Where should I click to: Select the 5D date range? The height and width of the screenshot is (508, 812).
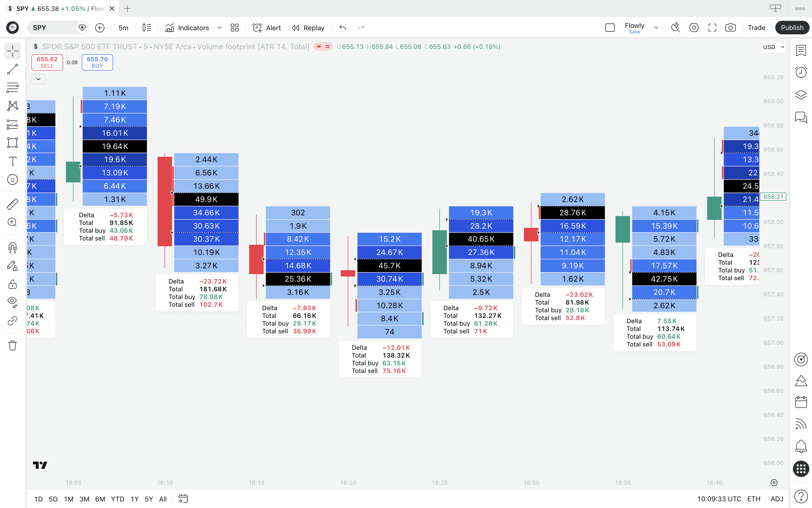click(53, 499)
